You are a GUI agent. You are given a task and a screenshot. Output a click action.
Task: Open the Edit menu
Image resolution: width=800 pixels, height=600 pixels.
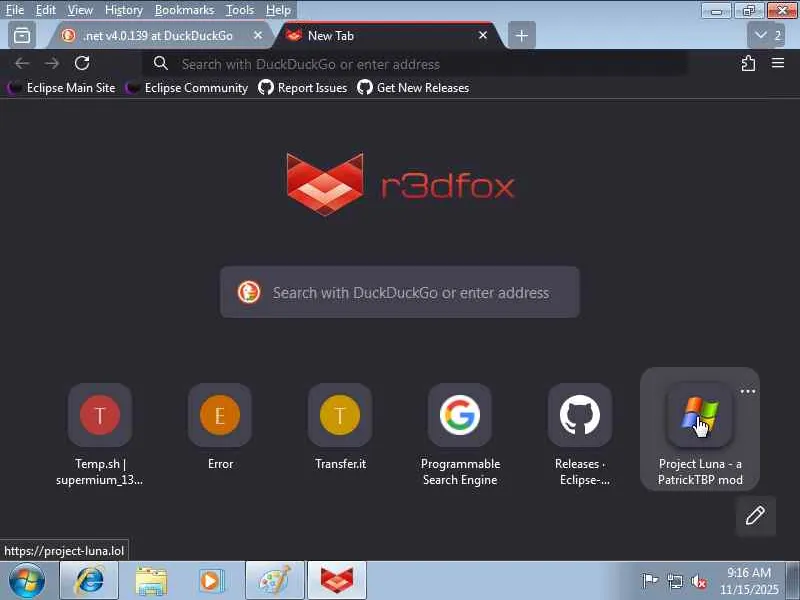tap(45, 10)
